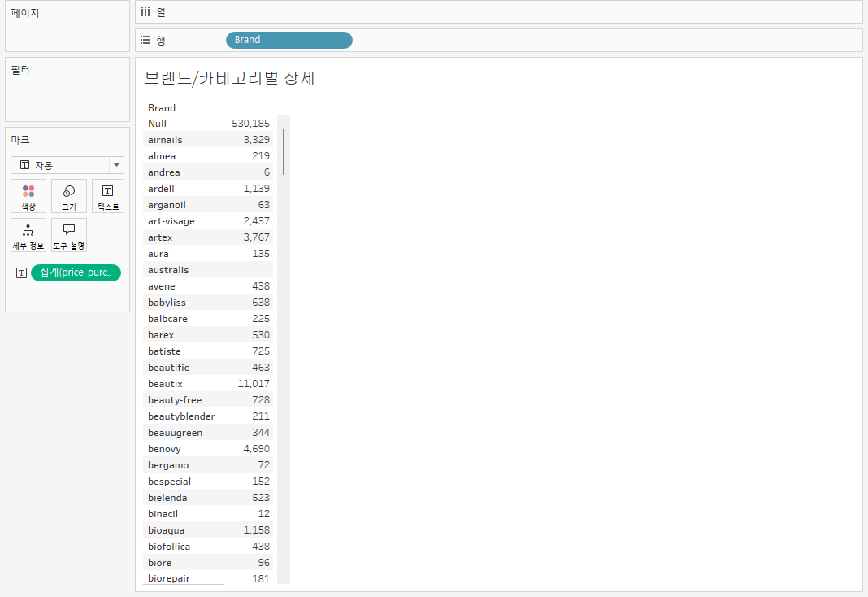The width and height of the screenshot is (868, 597).
Task: Select the bielenda row label
Action: coord(167,498)
